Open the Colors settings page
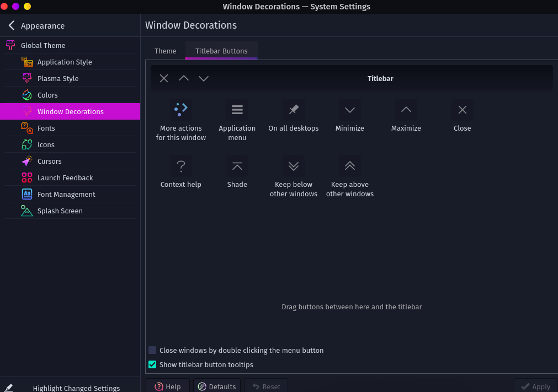The image size is (558, 392). (x=47, y=95)
